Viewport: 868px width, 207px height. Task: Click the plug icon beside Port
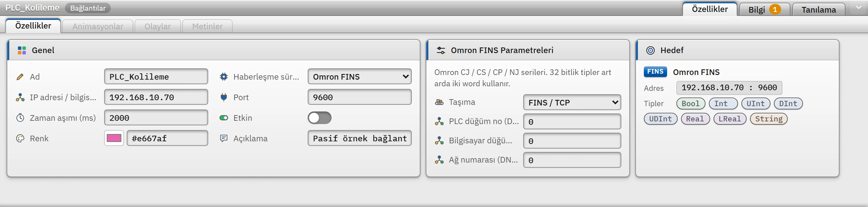coord(224,98)
